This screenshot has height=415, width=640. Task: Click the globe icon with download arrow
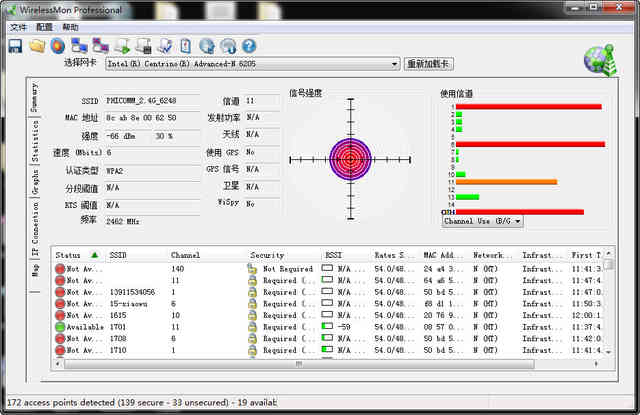pos(228,46)
